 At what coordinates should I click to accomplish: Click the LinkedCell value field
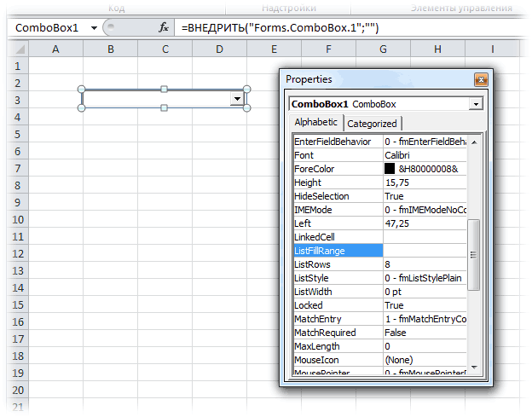click(x=425, y=237)
